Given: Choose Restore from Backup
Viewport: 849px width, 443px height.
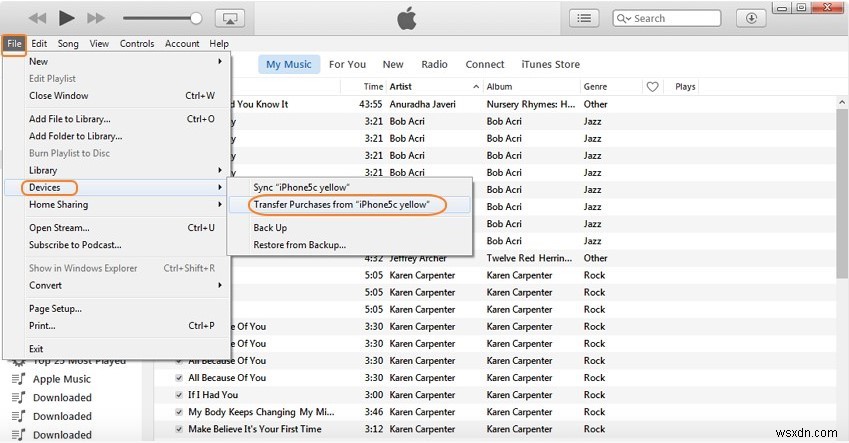Looking at the screenshot, I should 350,245.
